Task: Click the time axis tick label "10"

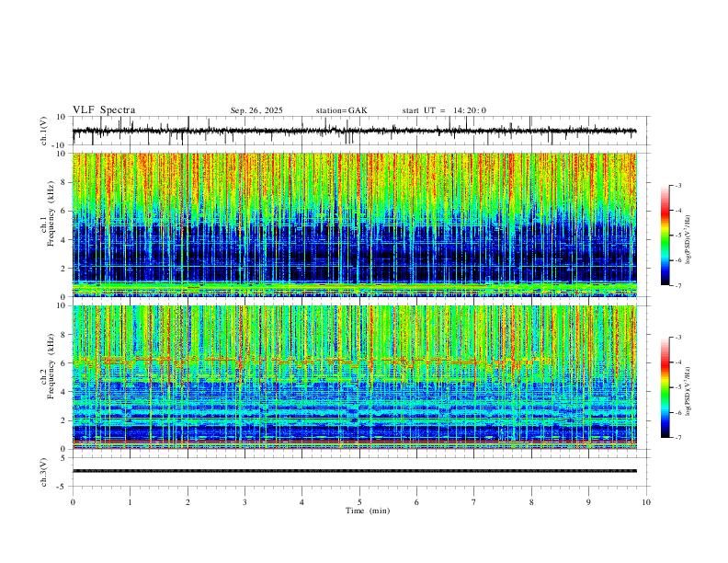Action: 646,502
